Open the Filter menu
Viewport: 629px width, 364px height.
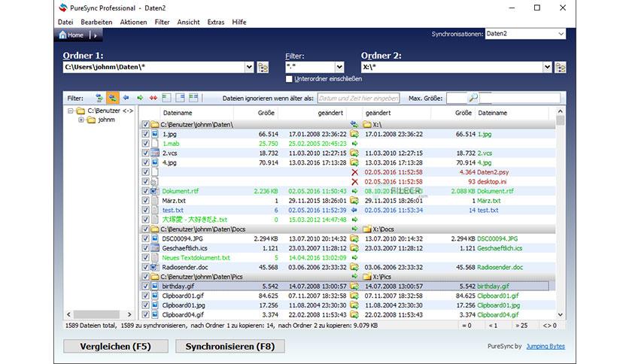[x=162, y=22]
